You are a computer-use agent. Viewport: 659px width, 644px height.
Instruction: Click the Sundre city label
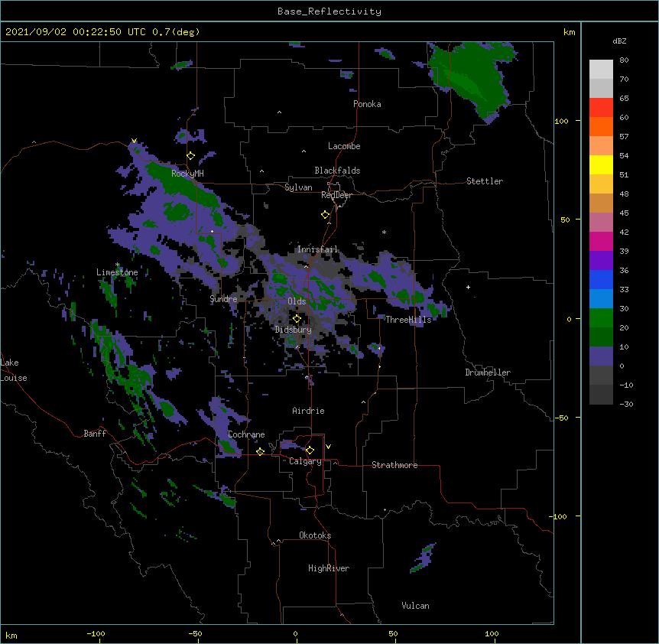[223, 299]
